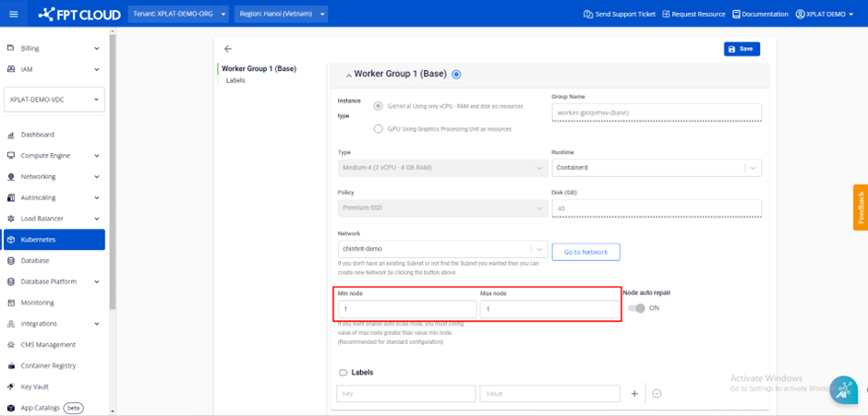Select the GPU instance type radio
868x416 pixels.
pos(379,129)
